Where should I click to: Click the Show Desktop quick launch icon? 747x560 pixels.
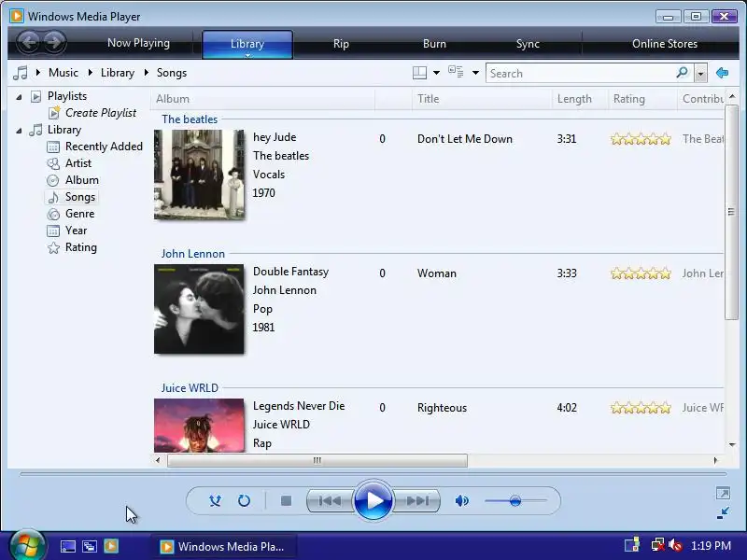click(67, 546)
